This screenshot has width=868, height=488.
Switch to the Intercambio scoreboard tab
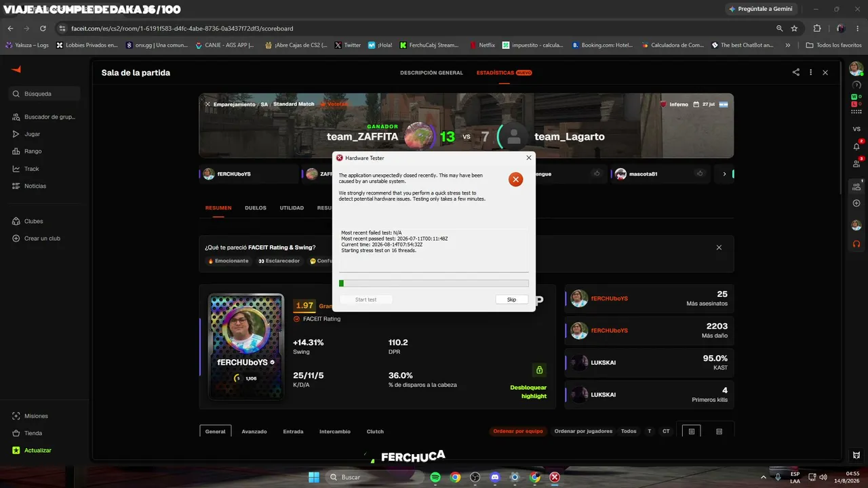[x=335, y=431]
